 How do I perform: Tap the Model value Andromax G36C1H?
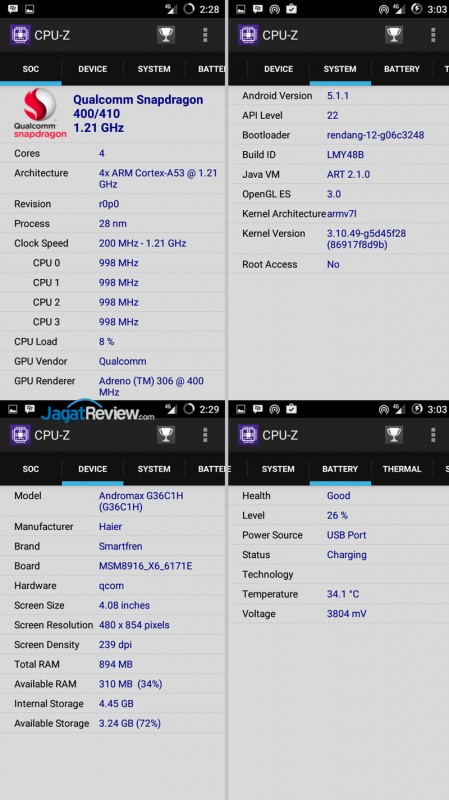pyautogui.click(x=141, y=501)
